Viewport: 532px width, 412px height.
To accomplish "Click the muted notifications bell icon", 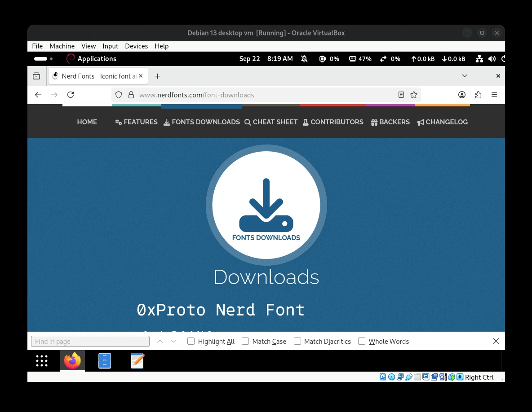I will [x=304, y=59].
